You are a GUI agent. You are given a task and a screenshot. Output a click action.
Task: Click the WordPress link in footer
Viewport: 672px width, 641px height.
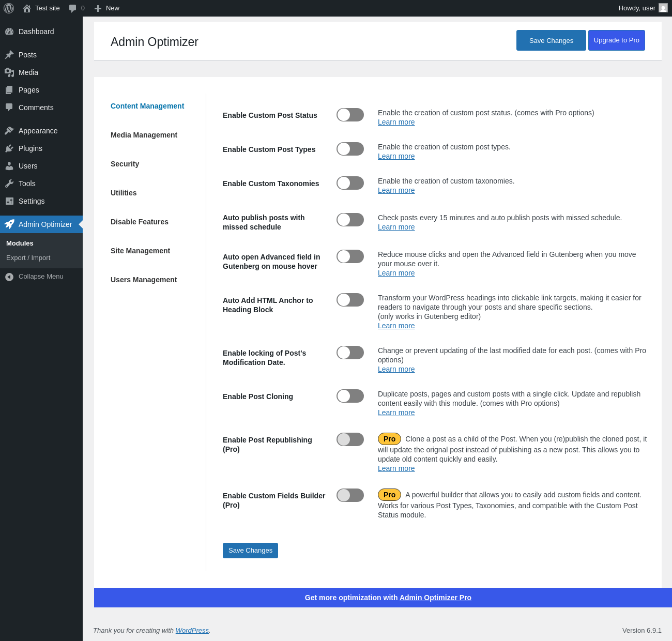click(192, 631)
